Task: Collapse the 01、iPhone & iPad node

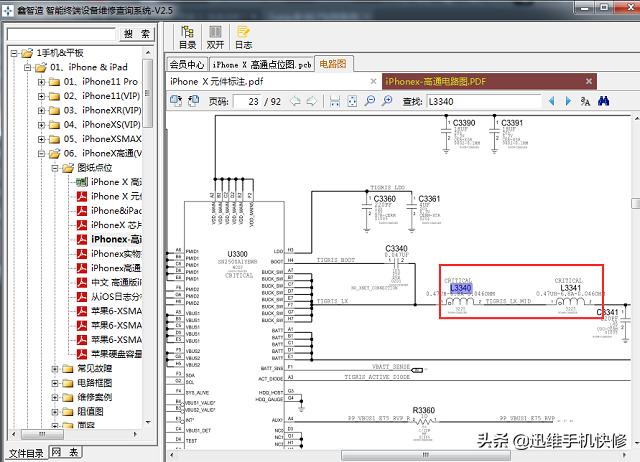Action: pos(27,67)
